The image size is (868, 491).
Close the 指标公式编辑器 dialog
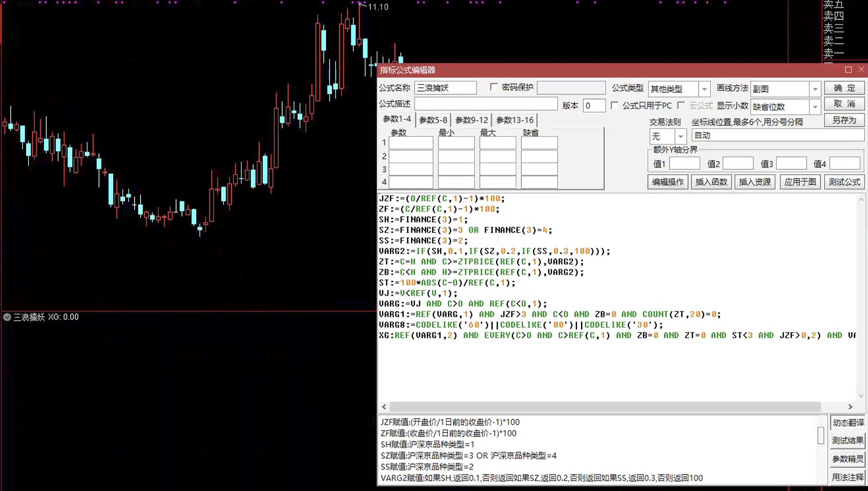[x=861, y=70]
